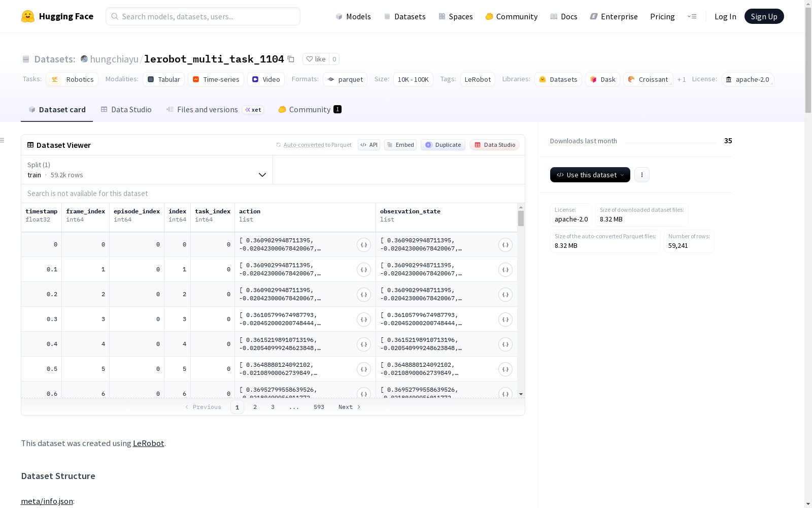Click the table vertical scrollbar thumb
The height and width of the screenshot is (508, 812).
(x=521, y=218)
